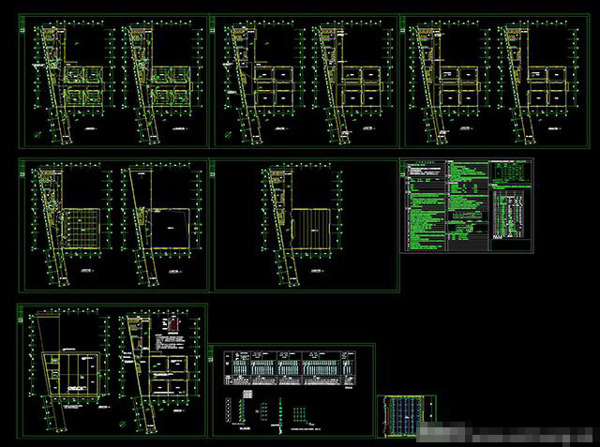
Task: Click the plan with vertically striped room
Action: coord(302,227)
